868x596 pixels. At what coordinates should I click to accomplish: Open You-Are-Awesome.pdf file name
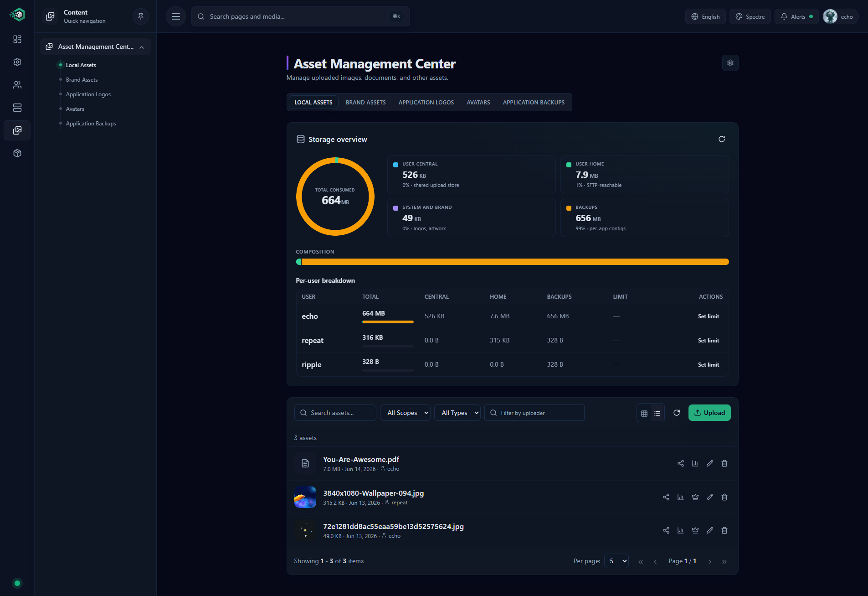click(x=361, y=459)
